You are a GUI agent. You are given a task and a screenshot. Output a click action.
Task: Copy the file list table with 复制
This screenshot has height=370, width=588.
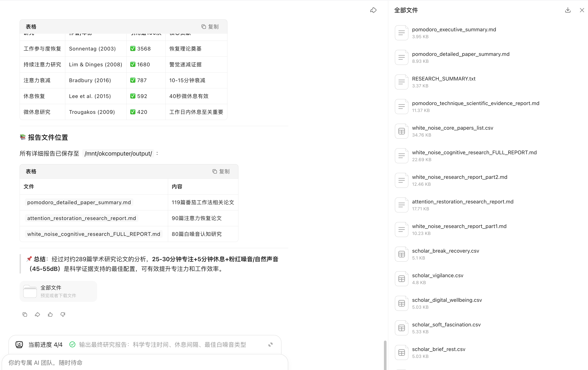pos(221,171)
